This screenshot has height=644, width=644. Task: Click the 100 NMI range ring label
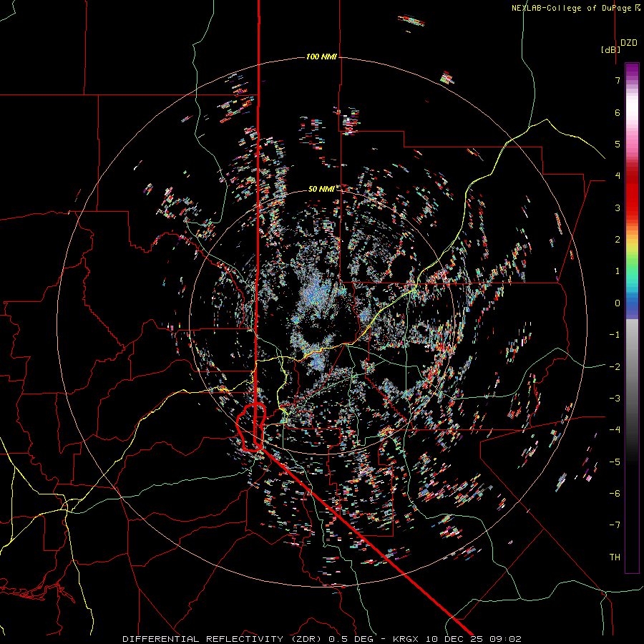pyautogui.click(x=321, y=57)
